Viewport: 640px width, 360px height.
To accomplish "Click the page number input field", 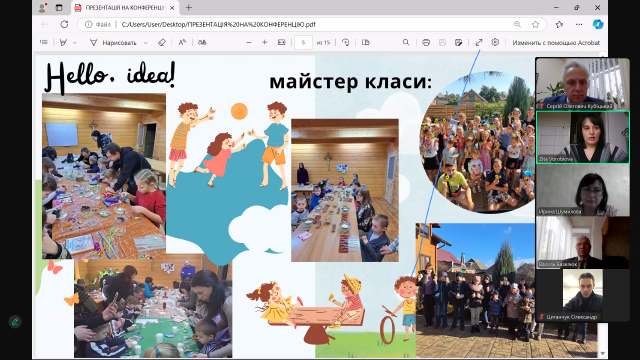I will click(x=303, y=42).
